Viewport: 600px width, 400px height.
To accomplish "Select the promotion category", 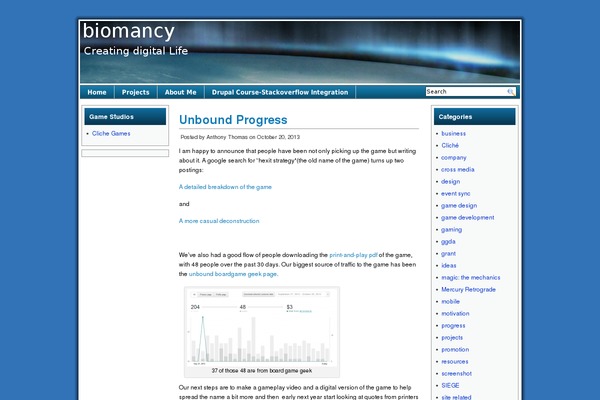I will click(455, 349).
